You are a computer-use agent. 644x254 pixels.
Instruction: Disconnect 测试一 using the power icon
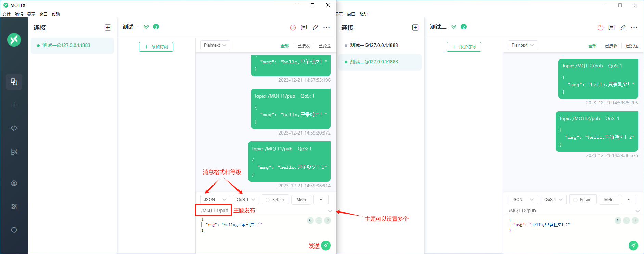click(293, 28)
